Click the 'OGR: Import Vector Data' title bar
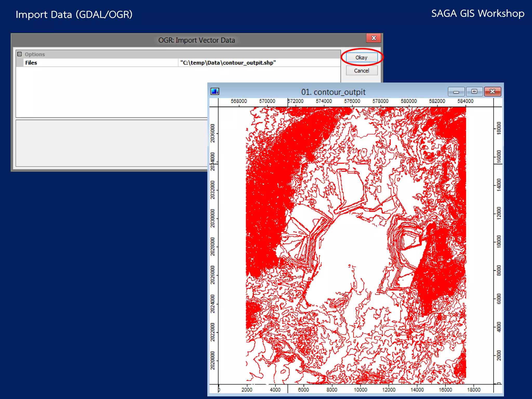The width and height of the screenshot is (532, 399). 197,40
